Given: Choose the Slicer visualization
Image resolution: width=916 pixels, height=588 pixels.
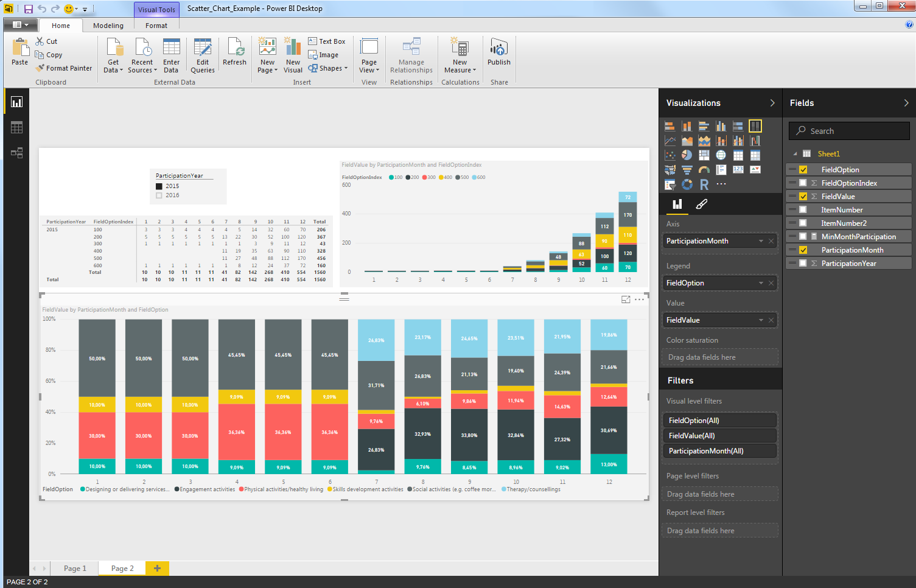Looking at the screenshot, I should pos(670,184).
